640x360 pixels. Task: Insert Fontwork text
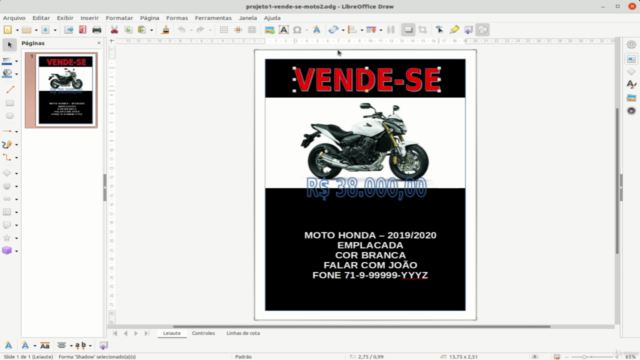(316, 30)
